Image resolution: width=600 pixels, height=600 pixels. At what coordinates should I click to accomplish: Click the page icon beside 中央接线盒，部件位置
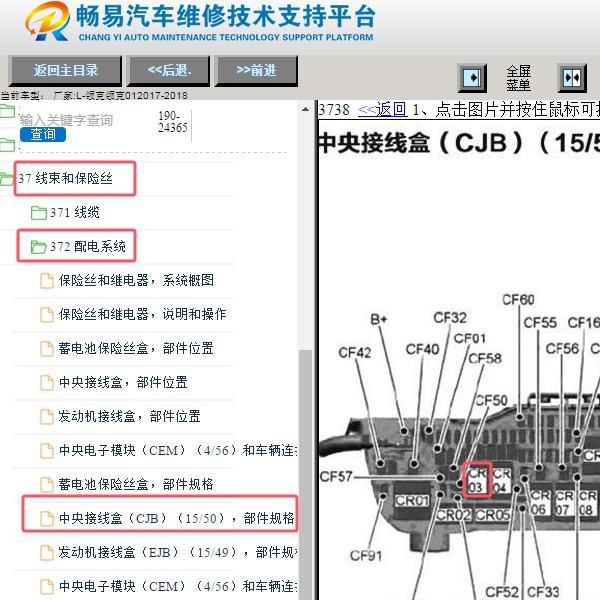[47, 383]
